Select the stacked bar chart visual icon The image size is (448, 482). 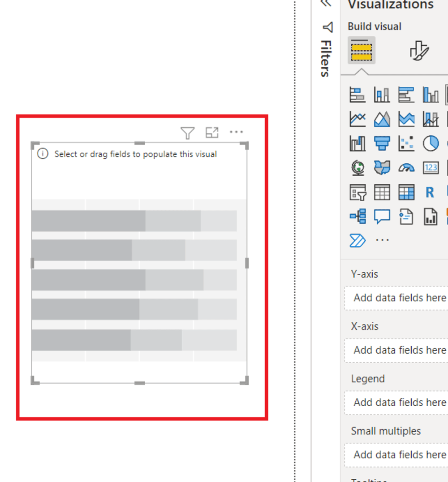[x=358, y=94]
